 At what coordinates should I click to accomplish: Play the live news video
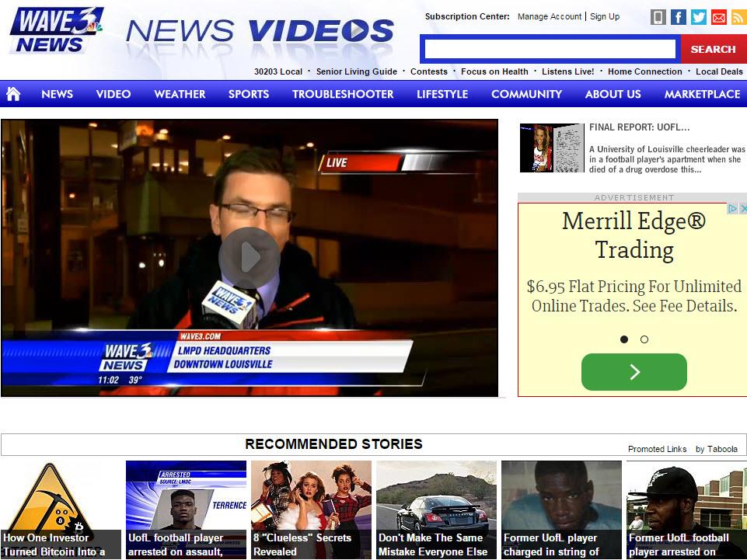pyautogui.click(x=250, y=258)
